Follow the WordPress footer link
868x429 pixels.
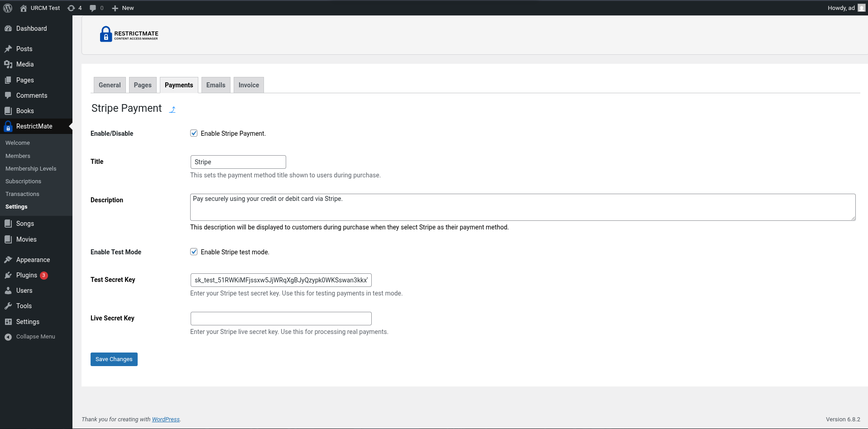click(x=166, y=419)
